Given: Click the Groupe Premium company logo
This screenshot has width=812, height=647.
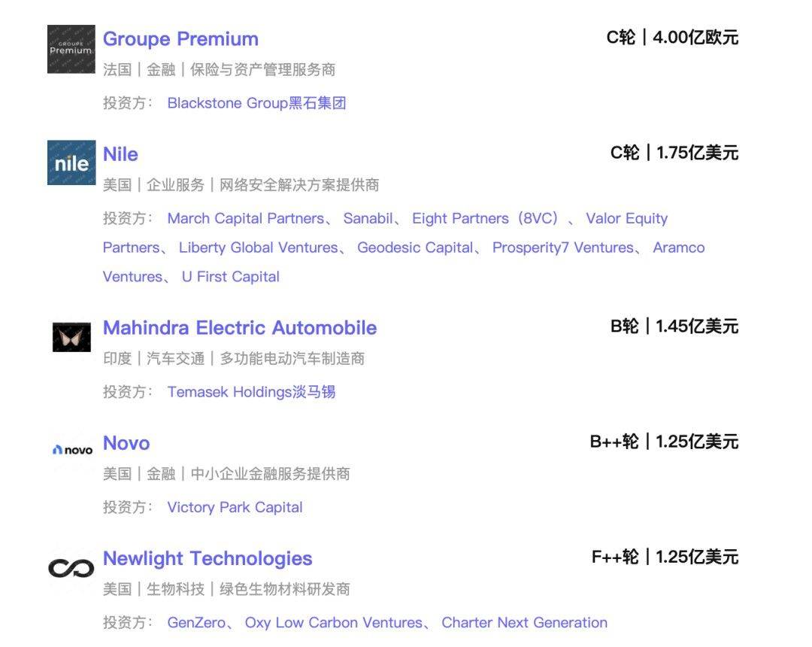Looking at the screenshot, I should [x=71, y=50].
